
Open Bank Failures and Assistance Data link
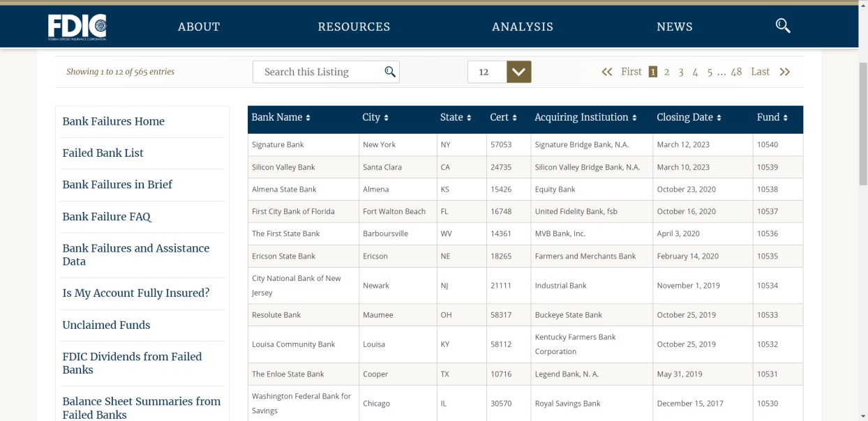click(136, 254)
